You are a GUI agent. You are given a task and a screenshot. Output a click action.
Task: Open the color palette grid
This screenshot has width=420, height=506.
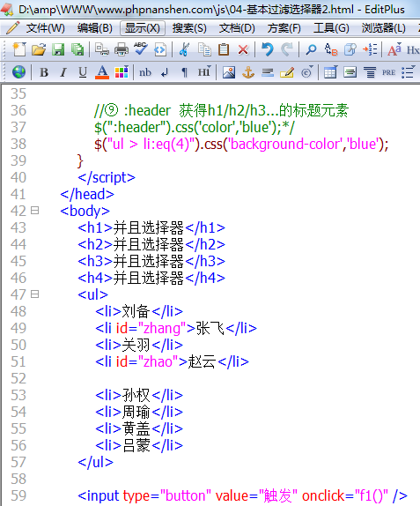[x=122, y=72]
